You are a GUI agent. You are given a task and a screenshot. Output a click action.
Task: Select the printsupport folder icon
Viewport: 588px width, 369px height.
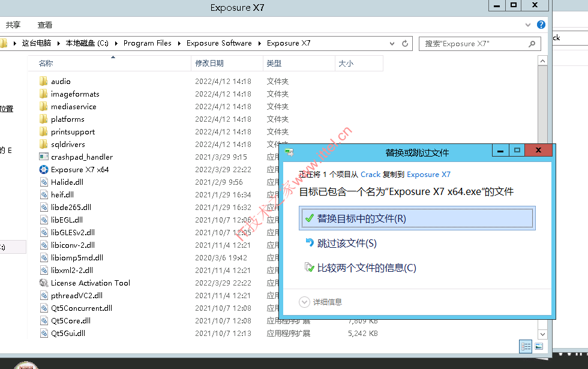coord(43,131)
